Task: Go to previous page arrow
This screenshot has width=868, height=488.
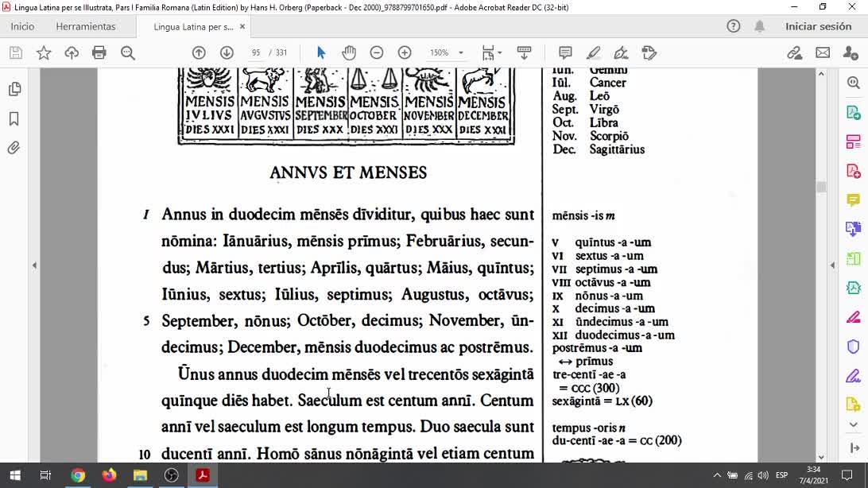Action: click(x=199, y=52)
